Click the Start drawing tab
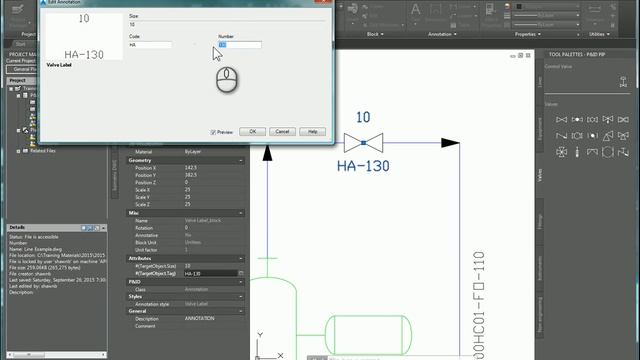The image size is (640, 360). [20, 44]
